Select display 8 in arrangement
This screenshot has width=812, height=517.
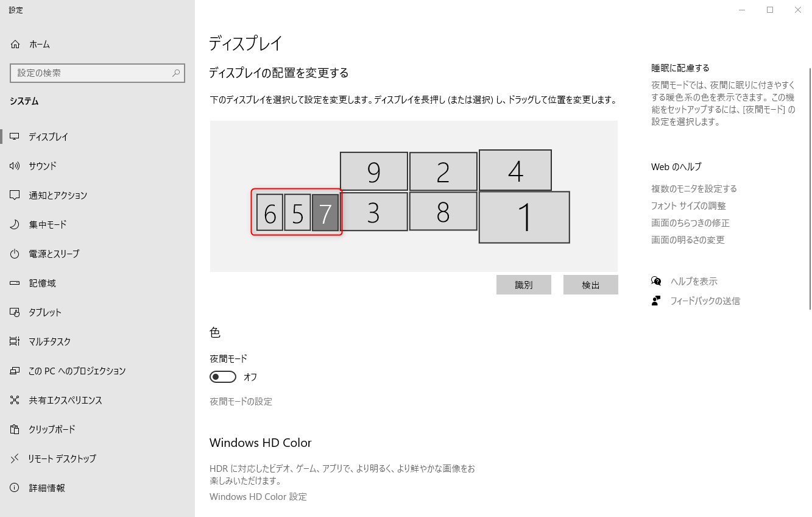click(443, 211)
